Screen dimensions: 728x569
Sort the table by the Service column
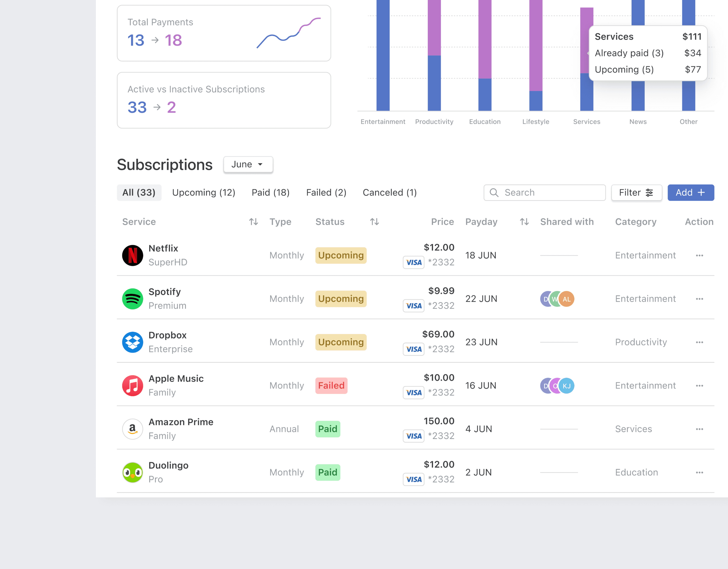pos(253,222)
